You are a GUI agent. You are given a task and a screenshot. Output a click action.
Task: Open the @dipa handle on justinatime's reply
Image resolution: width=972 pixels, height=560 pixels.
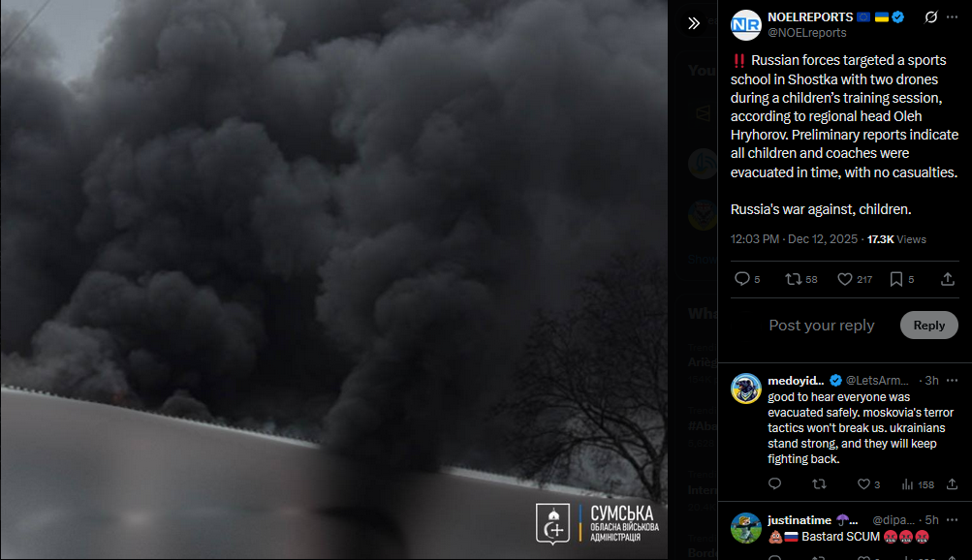tap(894, 520)
